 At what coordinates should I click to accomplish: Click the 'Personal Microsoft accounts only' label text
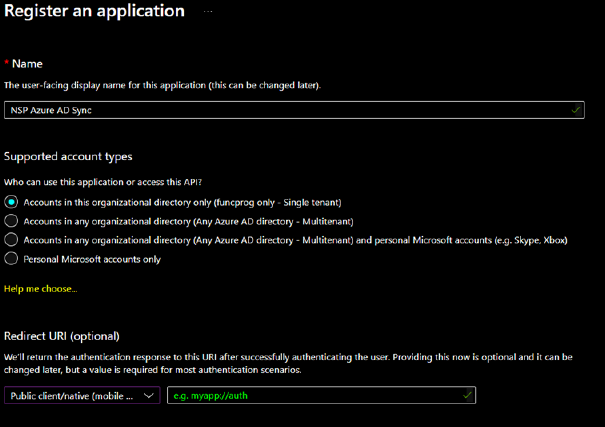[94, 259]
